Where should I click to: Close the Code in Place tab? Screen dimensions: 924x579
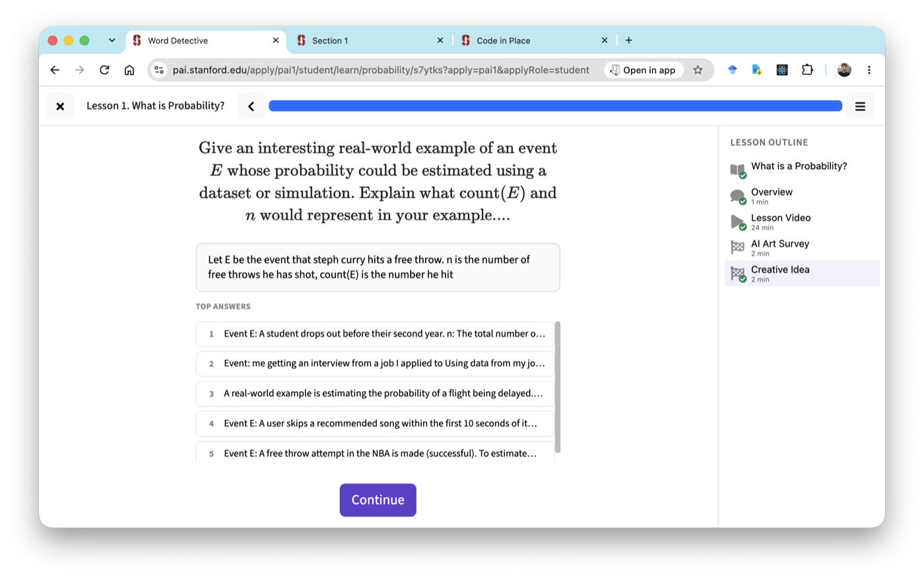click(605, 40)
